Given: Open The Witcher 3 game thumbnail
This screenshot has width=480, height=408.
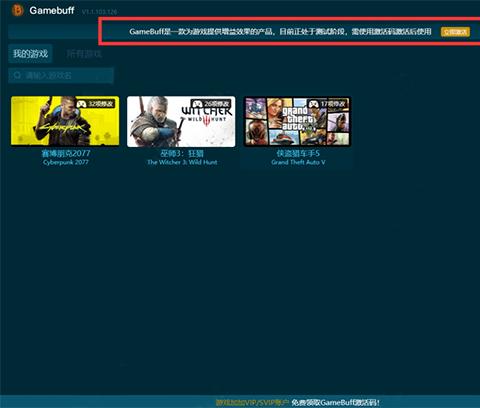Looking at the screenshot, I should 181,121.
